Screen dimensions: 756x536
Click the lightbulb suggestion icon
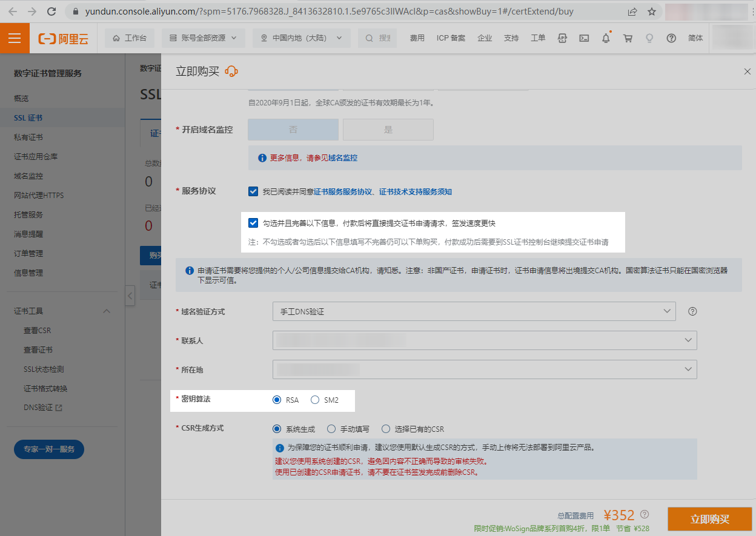tap(649, 38)
